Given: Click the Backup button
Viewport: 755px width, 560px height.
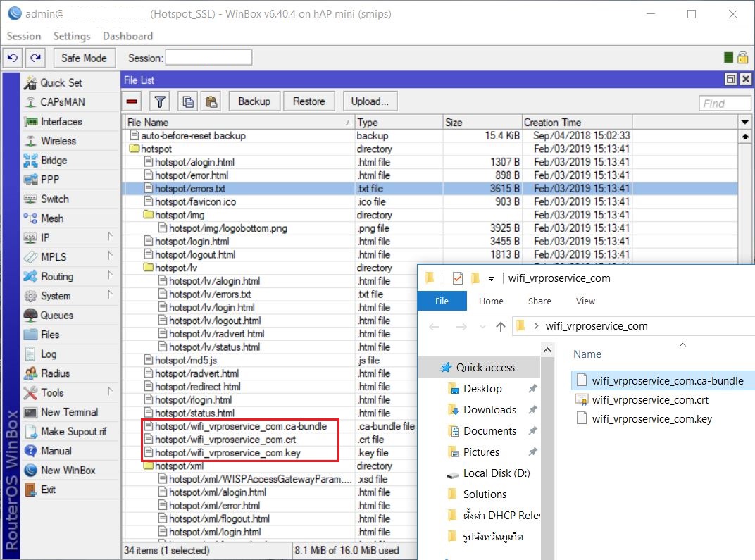Looking at the screenshot, I should pyautogui.click(x=254, y=101).
